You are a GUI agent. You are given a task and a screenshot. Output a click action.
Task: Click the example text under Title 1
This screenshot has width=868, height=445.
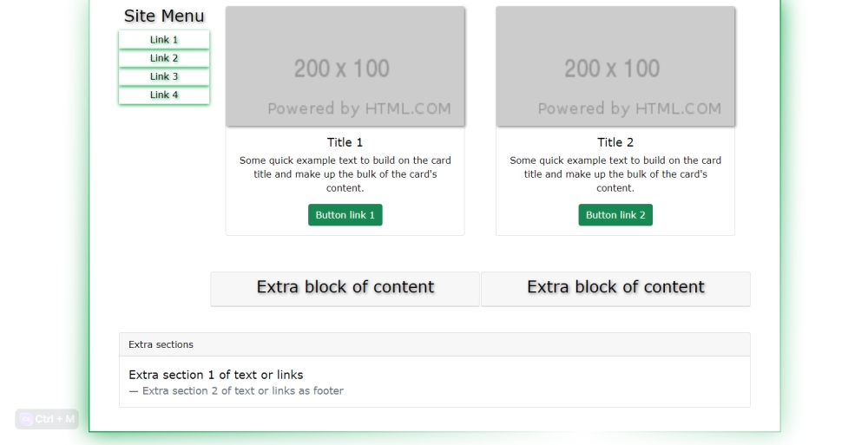345,174
